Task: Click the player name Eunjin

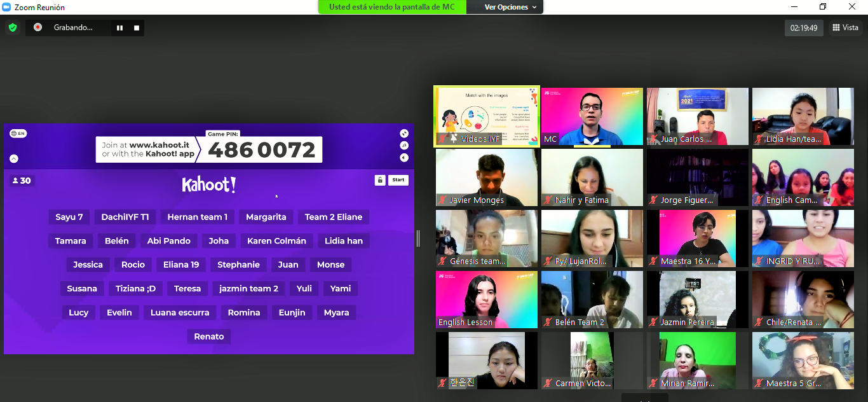Action: point(292,312)
